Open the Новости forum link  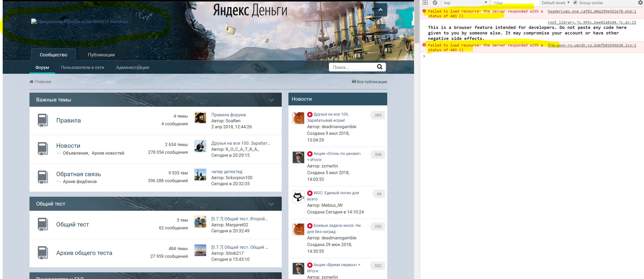(68, 146)
